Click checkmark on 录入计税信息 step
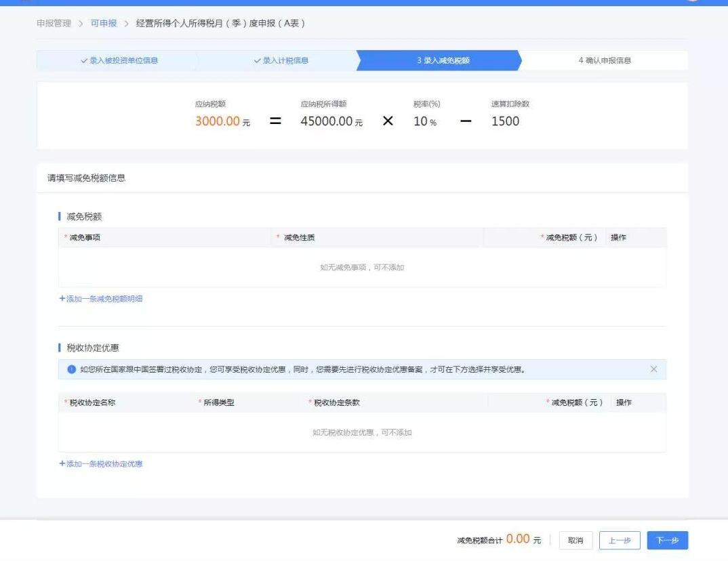 [x=258, y=61]
